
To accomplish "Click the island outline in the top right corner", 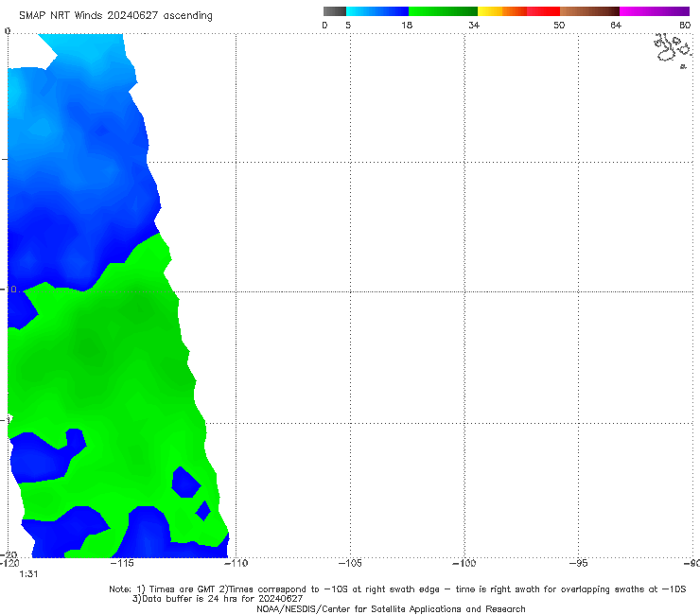I will coord(673,49).
